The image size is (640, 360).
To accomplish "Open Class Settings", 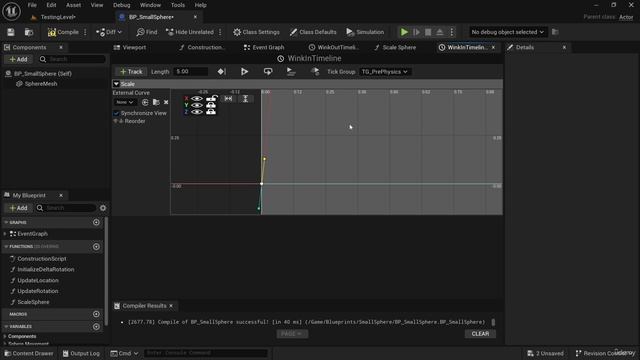I will click(256, 32).
